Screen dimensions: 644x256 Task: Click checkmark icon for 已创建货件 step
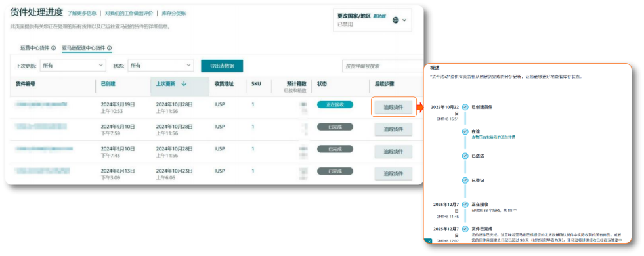tap(465, 107)
